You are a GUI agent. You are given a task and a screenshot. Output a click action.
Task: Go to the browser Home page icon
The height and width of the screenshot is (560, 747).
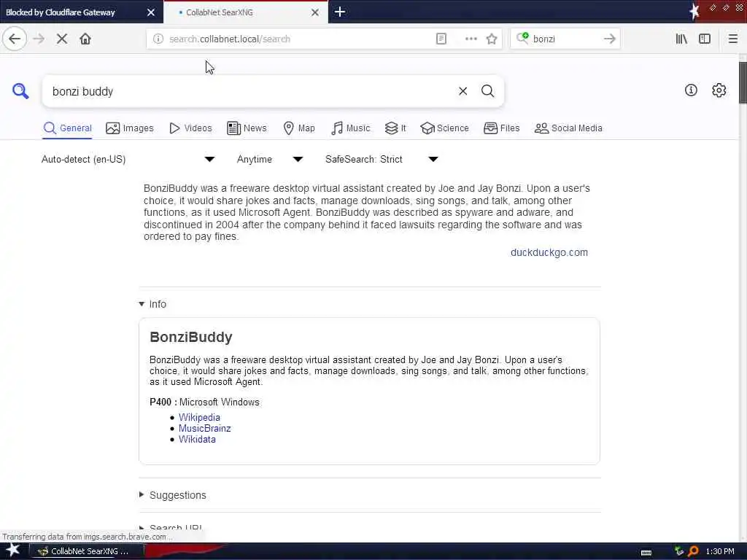point(85,39)
